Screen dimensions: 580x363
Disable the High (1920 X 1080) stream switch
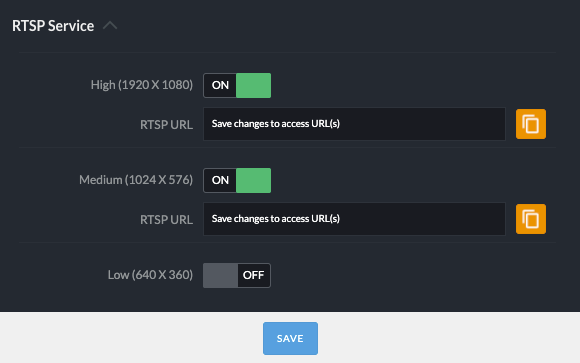[237, 85]
